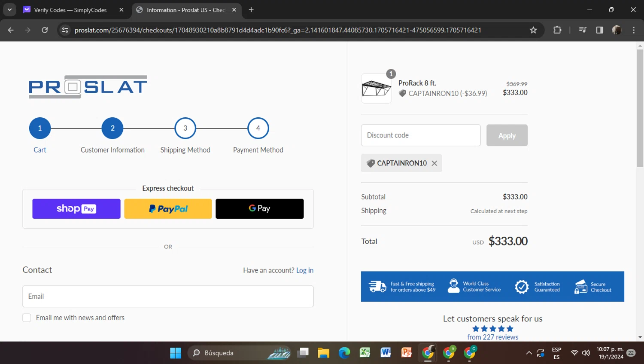644x364 pixels.
Task: Click Satisfaction Guaranteed badge icon
Action: [x=522, y=287]
